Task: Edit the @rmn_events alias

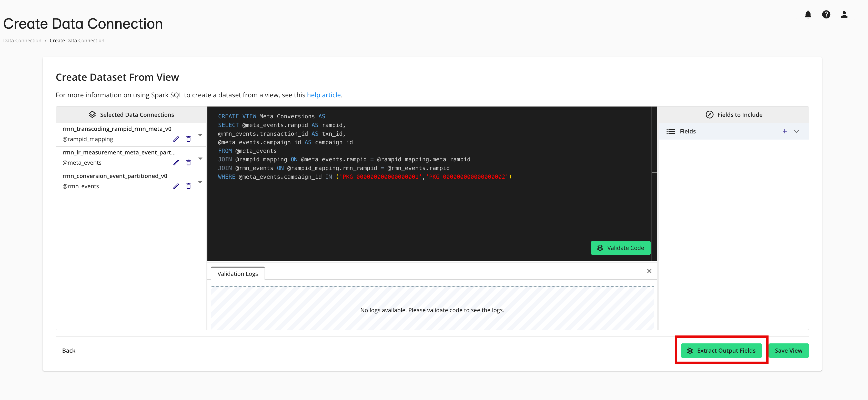Action: coord(176,186)
